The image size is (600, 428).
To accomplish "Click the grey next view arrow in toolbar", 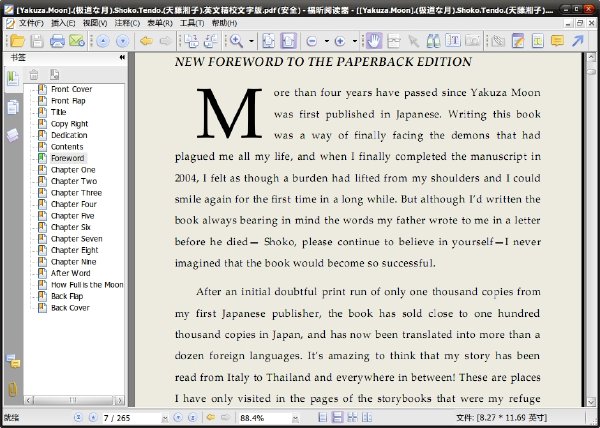I will (x=166, y=41).
